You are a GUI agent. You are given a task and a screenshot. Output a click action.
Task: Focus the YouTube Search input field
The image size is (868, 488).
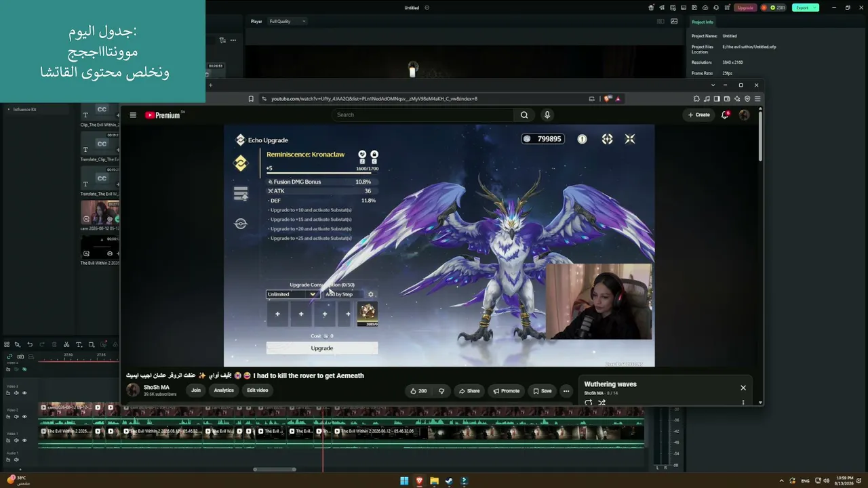pos(424,115)
